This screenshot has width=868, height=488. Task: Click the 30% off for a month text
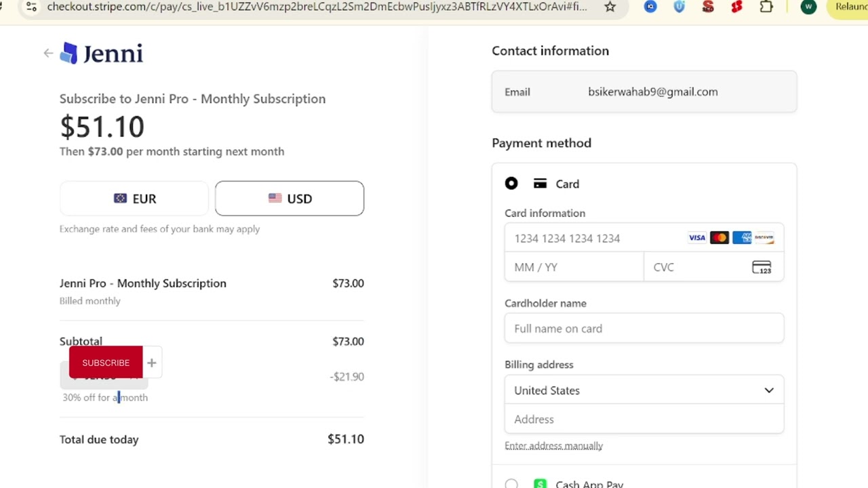click(x=105, y=398)
